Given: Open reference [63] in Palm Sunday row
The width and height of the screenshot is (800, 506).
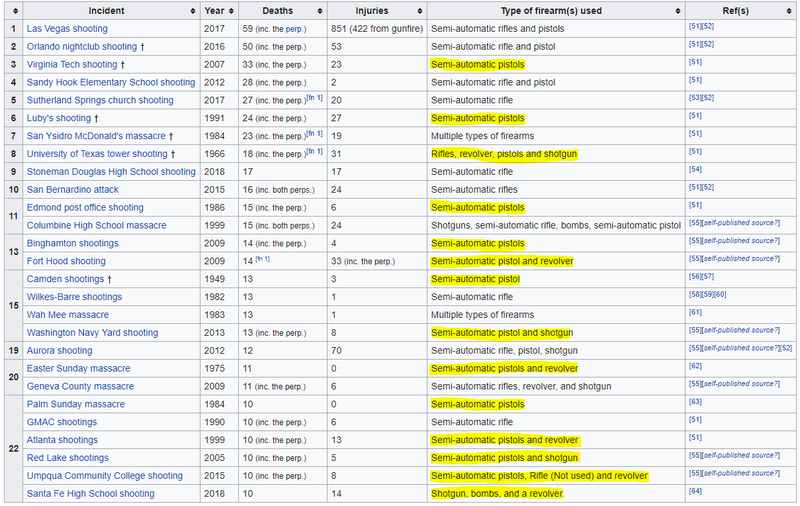Looking at the screenshot, I should click(x=695, y=401).
